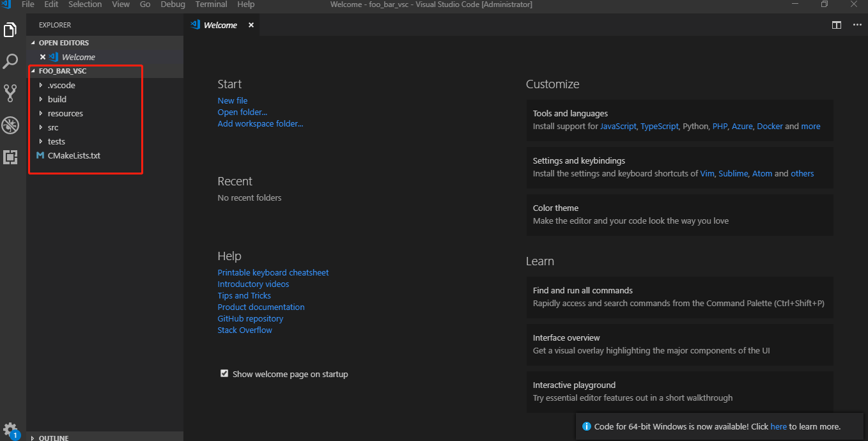Click the Sublime keybindings link
Image resolution: width=868 pixels, height=441 pixels.
(x=733, y=173)
